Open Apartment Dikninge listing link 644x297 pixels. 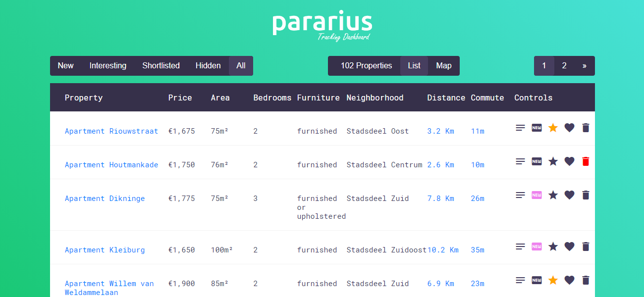[105, 198]
